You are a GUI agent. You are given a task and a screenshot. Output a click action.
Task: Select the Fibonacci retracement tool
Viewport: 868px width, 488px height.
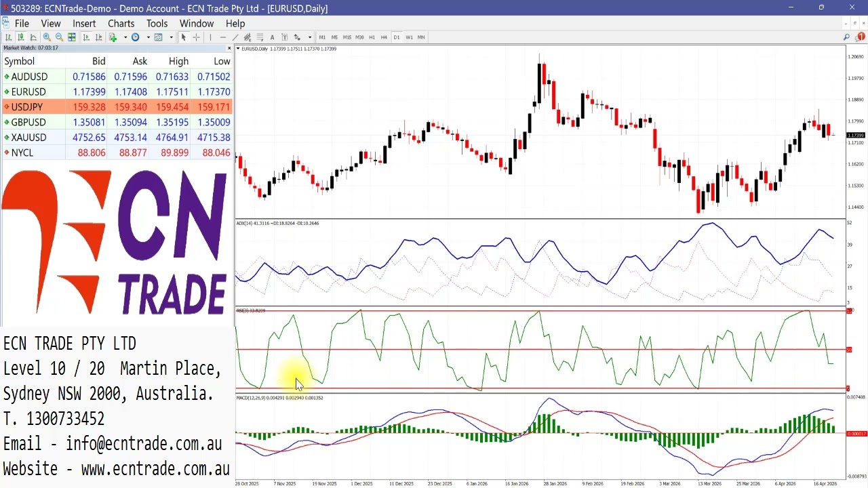[x=260, y=37]
